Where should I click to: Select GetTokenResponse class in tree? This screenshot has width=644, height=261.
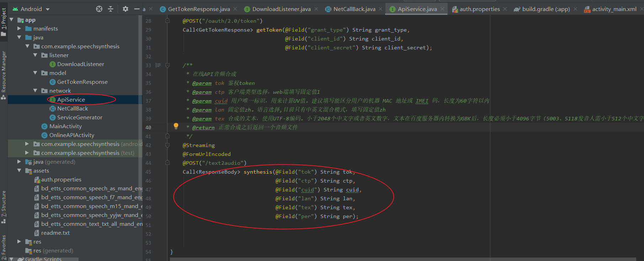[x=82, y=82]
